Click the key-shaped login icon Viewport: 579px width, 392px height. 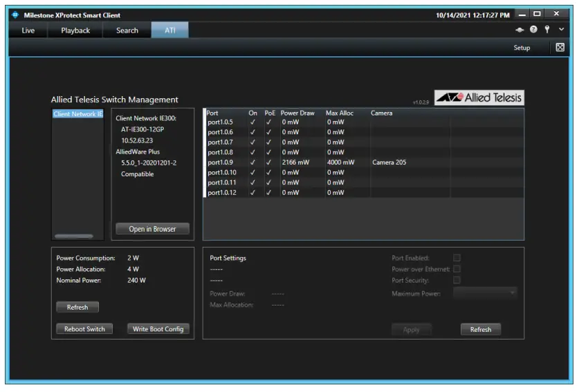[x=546, y=30]
